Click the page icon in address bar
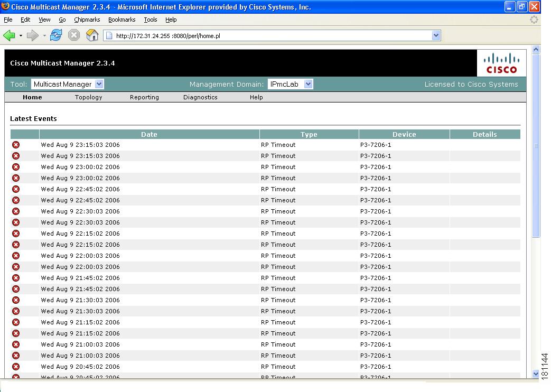This screenshot has width=551, height=392. 109,35
